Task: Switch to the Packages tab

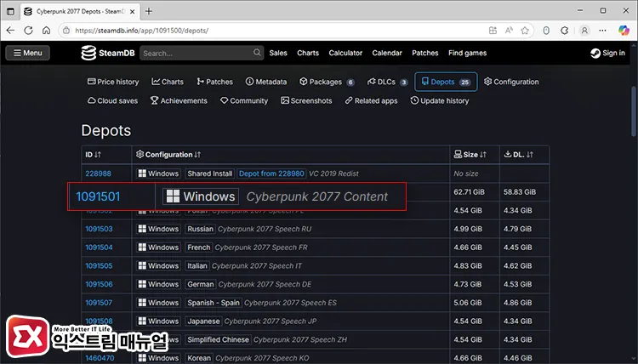Action: pos(327,82)
